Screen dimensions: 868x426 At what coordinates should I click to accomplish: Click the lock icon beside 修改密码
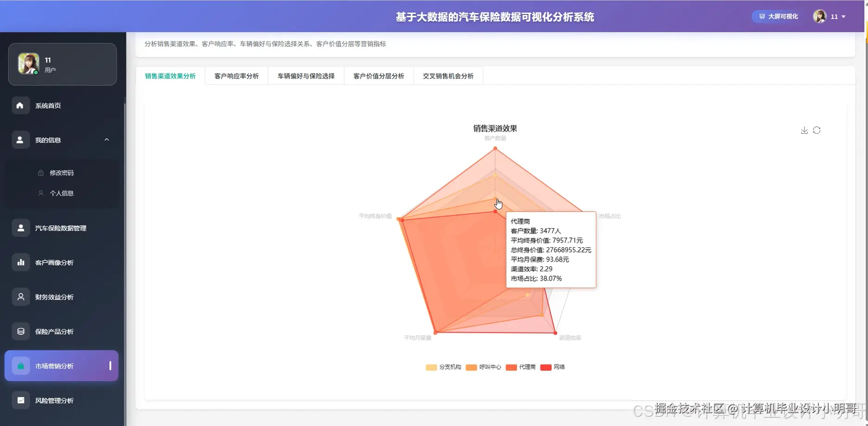(x=41, y=172)
